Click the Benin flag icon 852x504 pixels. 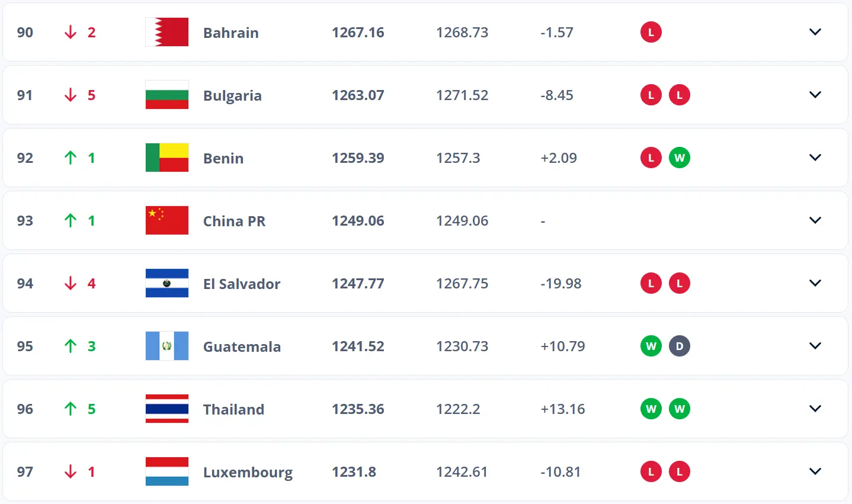point(167,158)
